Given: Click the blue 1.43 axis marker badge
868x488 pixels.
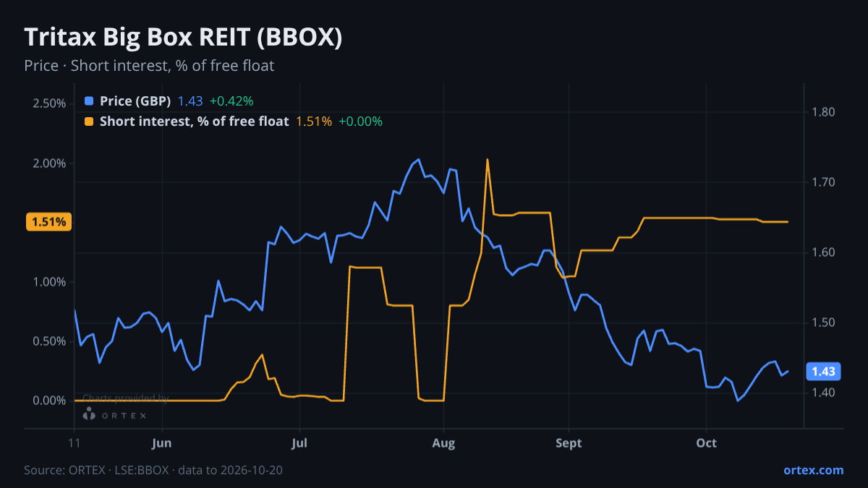Looking at the screenshot, I should coord(824,372).
